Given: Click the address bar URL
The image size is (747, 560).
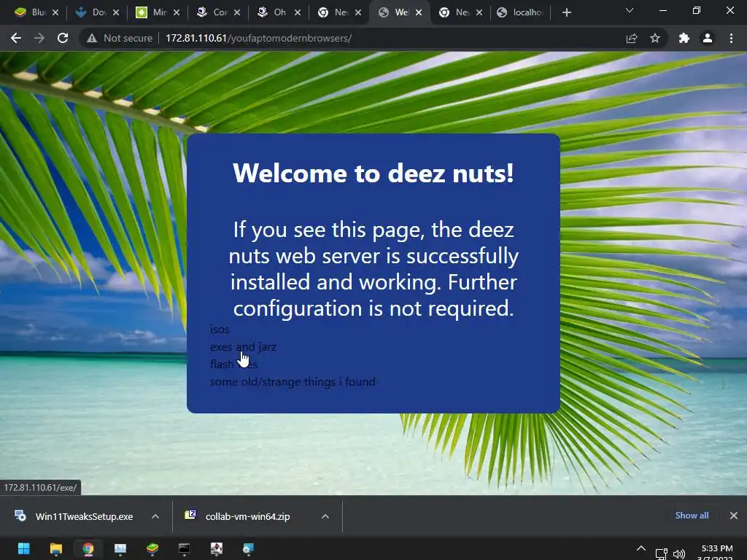Looking at the screenshot, I should [259, 38].
